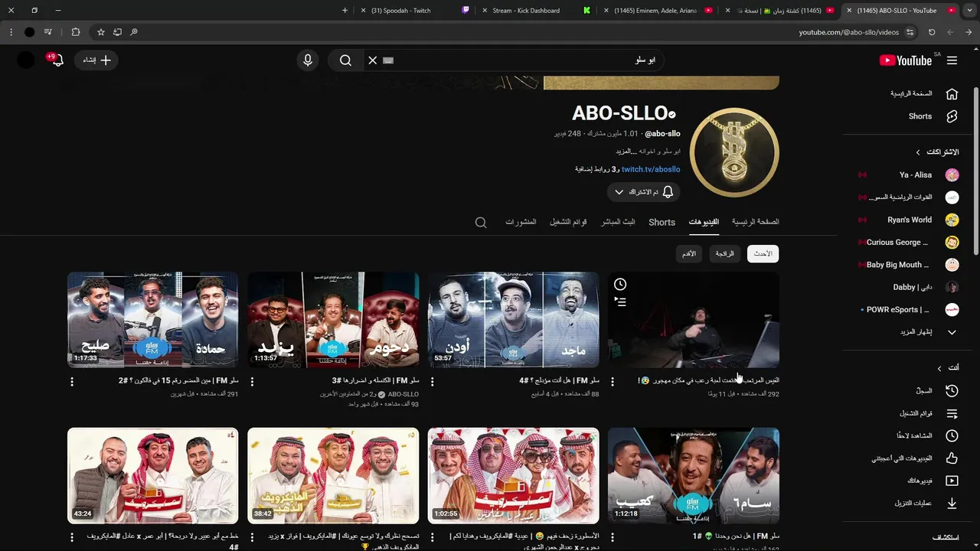The height and width of the screenshot is (551, 980).
Task: Open the Home icon in the sidebar
Action: pyautogui.click(x=952, y=94)
